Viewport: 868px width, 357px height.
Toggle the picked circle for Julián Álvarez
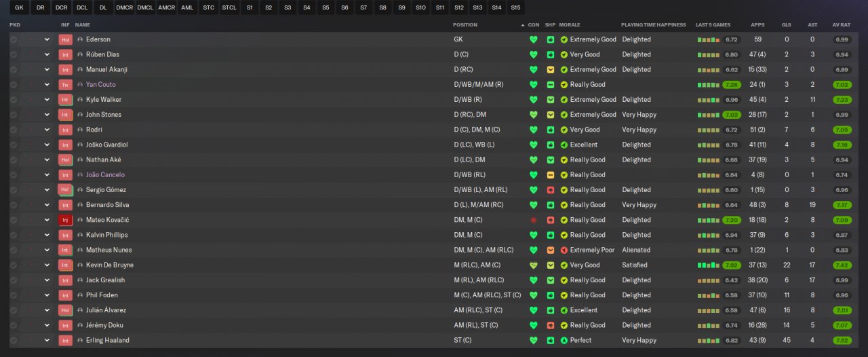tap(14, 310)
